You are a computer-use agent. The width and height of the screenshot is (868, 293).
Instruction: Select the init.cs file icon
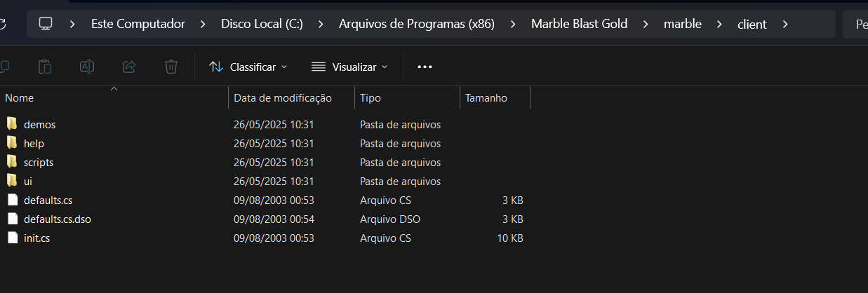[x=12, y=238]
